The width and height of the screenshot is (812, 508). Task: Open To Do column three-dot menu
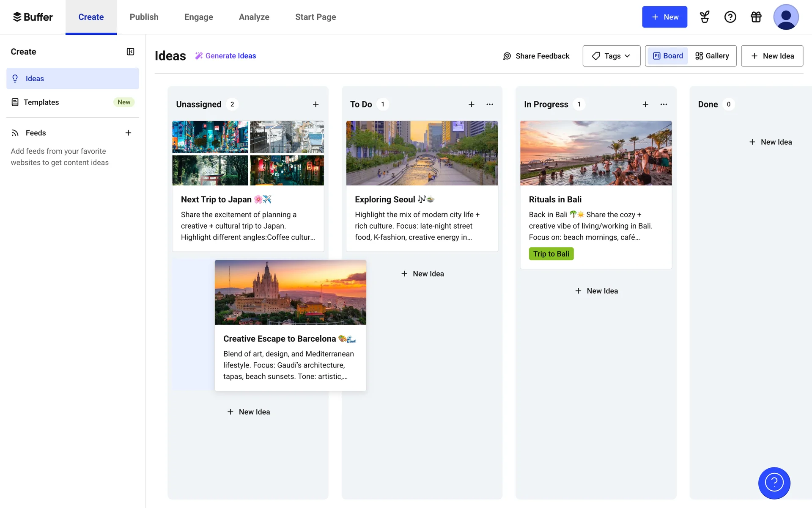coord(490,104)
